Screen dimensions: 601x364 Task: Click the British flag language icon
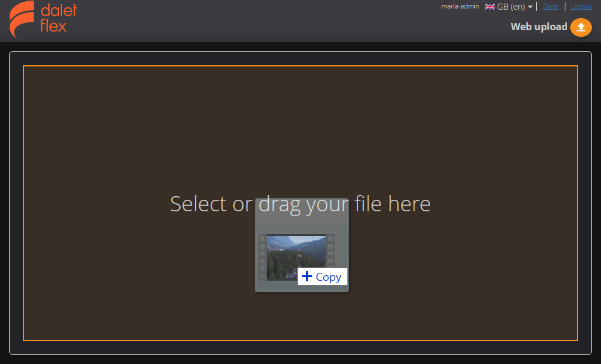tap(490, 6)
